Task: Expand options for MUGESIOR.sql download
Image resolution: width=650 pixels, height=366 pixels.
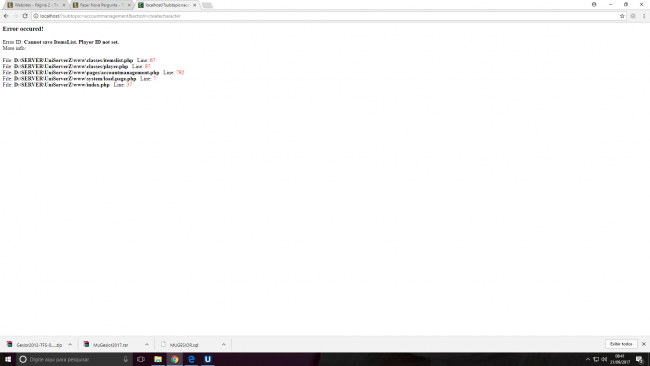Action: (x=223, y=344)
